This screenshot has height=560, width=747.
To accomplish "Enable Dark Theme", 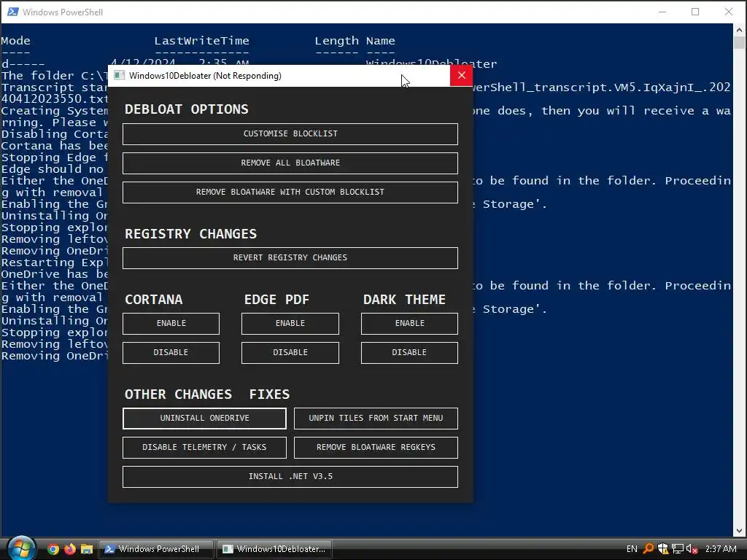I will (410, 323).
